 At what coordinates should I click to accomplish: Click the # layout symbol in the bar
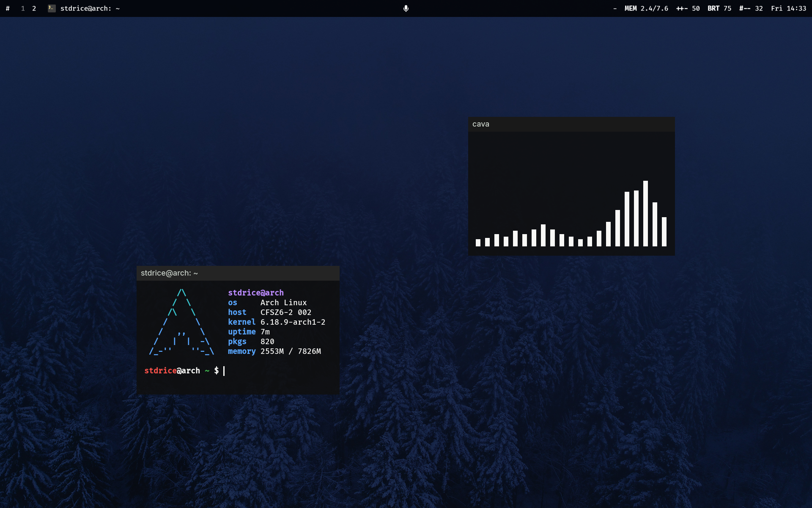pos(8,8)
